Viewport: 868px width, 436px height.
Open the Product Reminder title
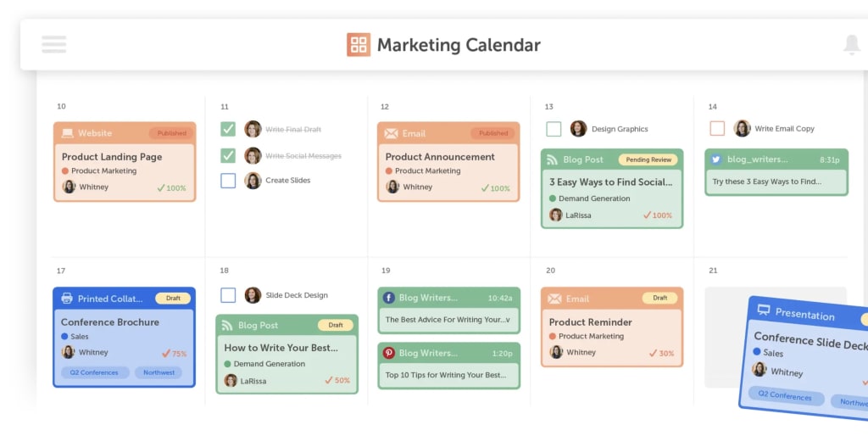591,321
